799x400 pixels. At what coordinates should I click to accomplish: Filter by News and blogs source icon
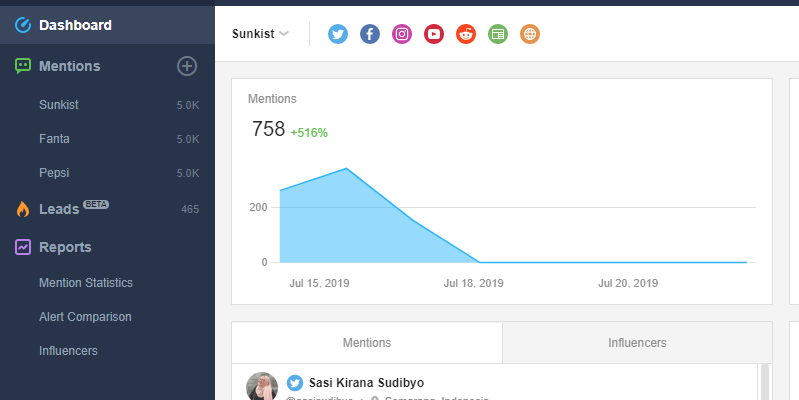pos(498,34)
